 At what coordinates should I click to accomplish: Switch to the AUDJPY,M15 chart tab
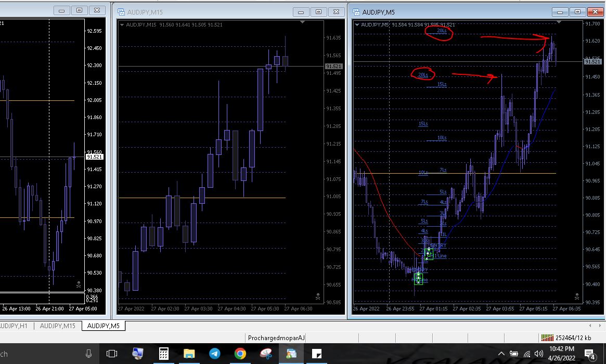coord(58,326)
